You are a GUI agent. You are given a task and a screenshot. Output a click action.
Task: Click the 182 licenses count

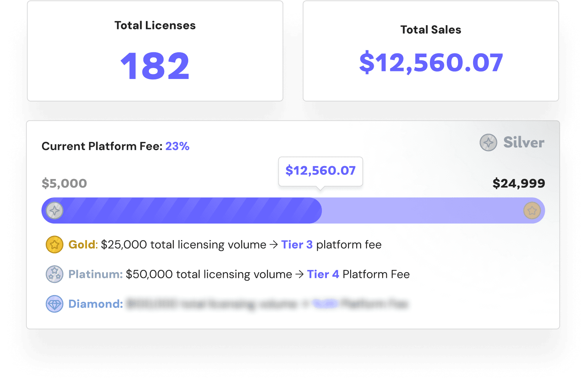155,66
